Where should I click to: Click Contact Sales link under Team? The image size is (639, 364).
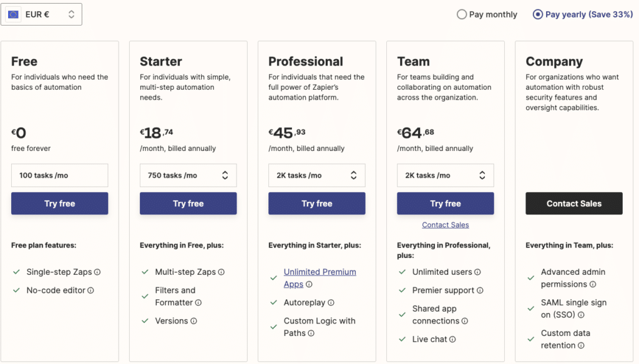point(445,225)
